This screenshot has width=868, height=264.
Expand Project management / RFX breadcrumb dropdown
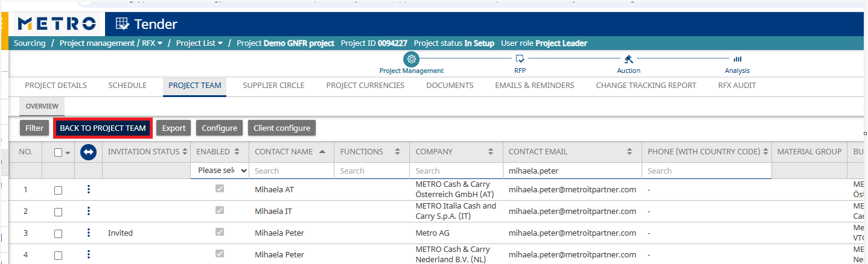click(160, 43)
